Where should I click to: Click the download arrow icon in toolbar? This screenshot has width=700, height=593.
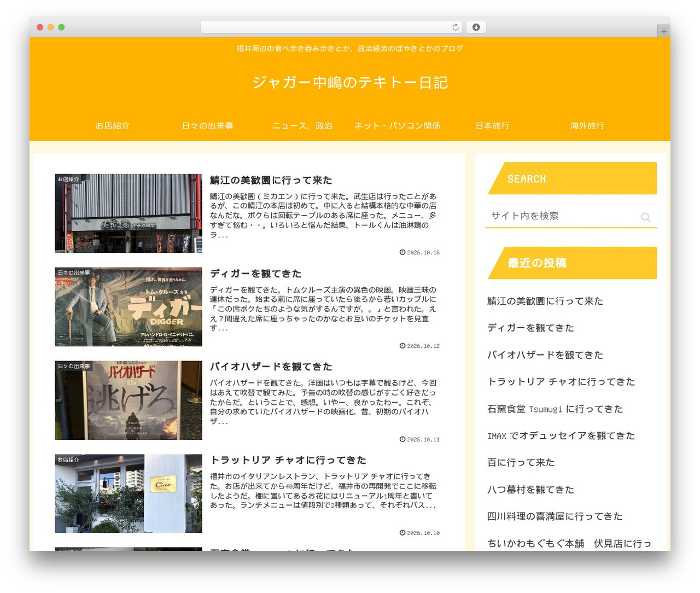click(476, 27)
